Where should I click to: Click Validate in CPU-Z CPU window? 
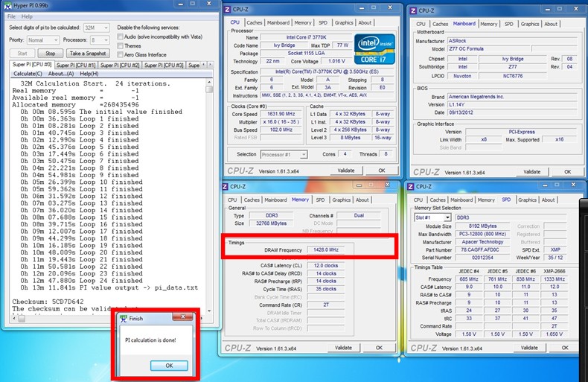pos(346,171)
